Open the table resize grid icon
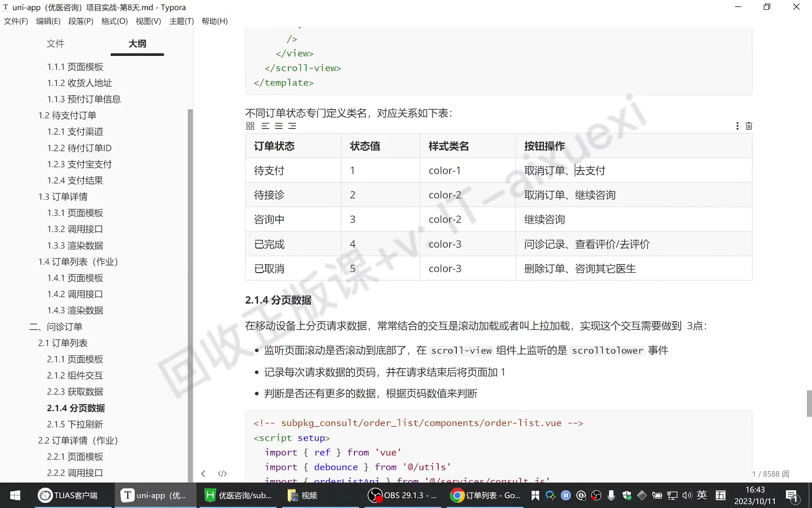This screenshot has width=812, height=508. tap(250, 126)
